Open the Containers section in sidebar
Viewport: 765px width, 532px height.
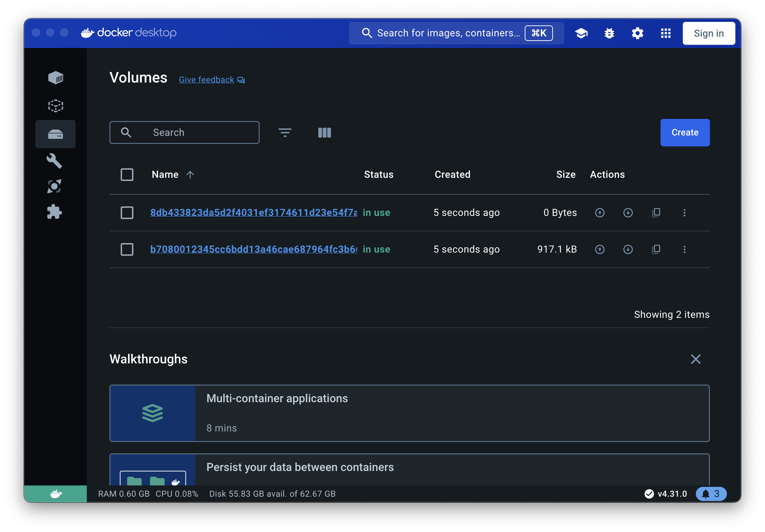55,78
